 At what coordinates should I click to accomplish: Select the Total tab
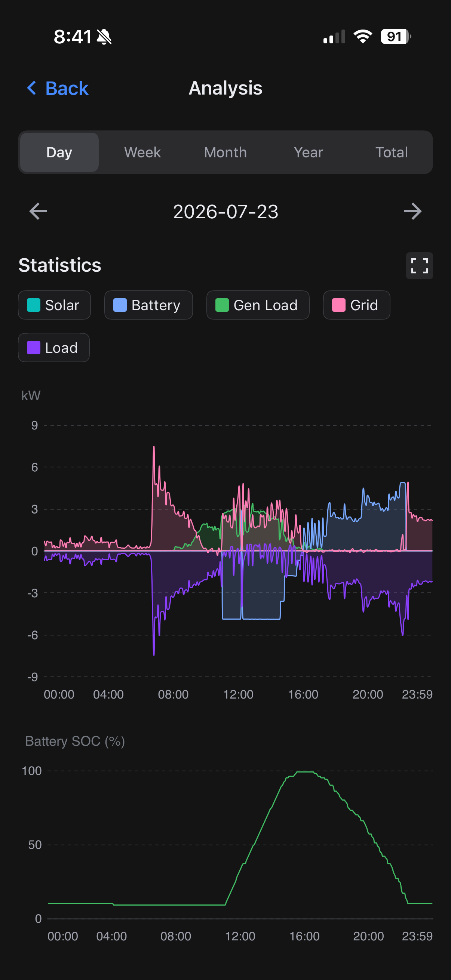tap(391, 152)
